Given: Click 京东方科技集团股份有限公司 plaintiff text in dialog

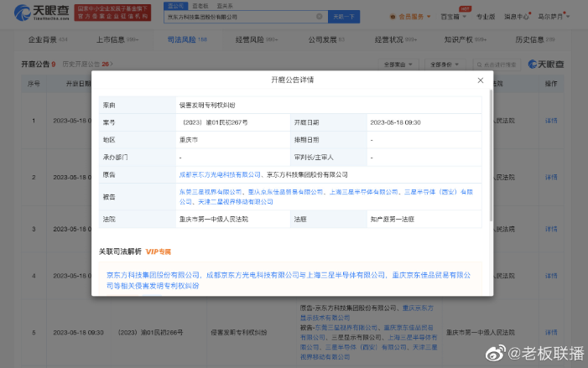Looking at the screenshot, I should (307, 174).
